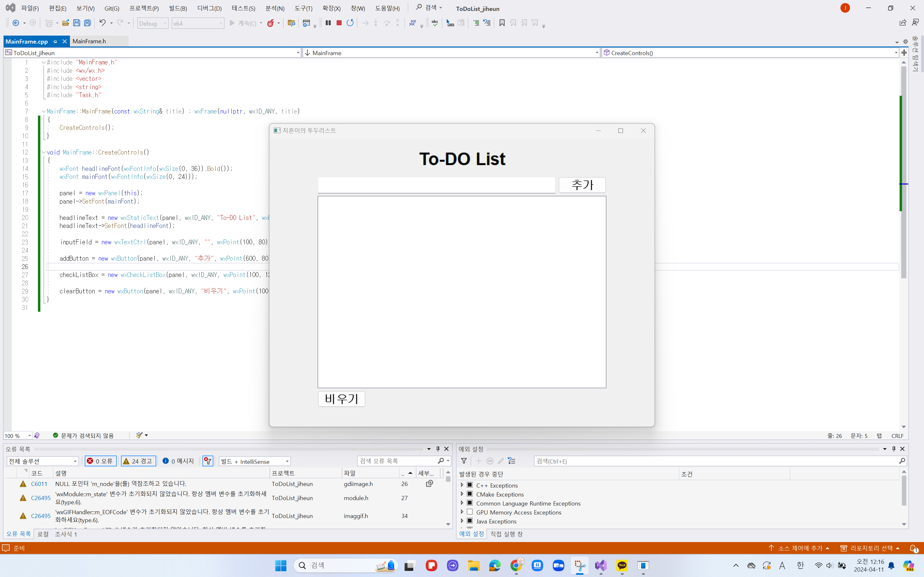
Task: Click inside the to-do input field
Action: tap(436, 185)
